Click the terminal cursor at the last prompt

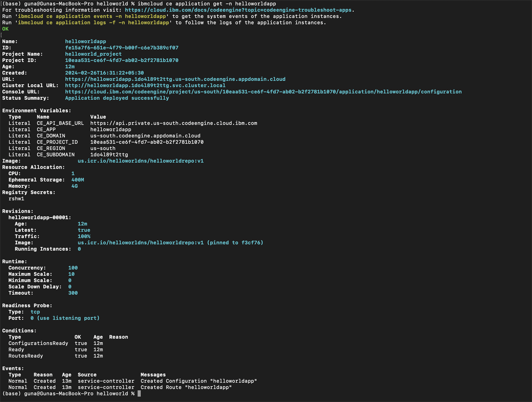139,394
